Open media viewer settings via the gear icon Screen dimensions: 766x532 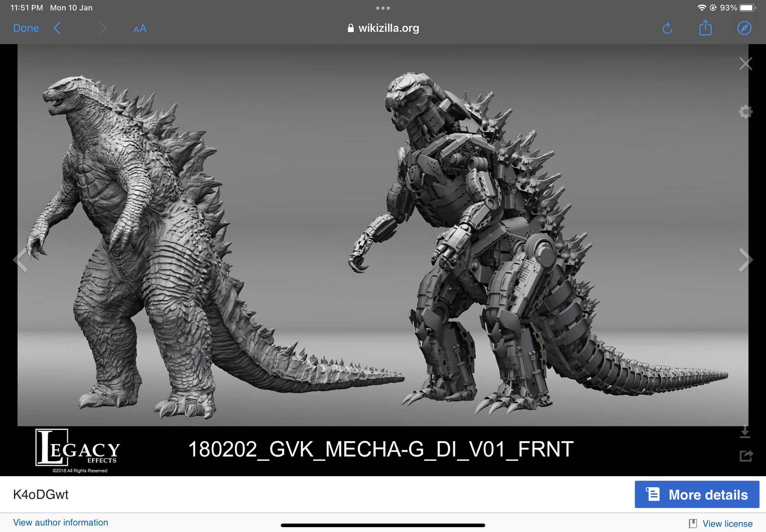pos(745,112)
